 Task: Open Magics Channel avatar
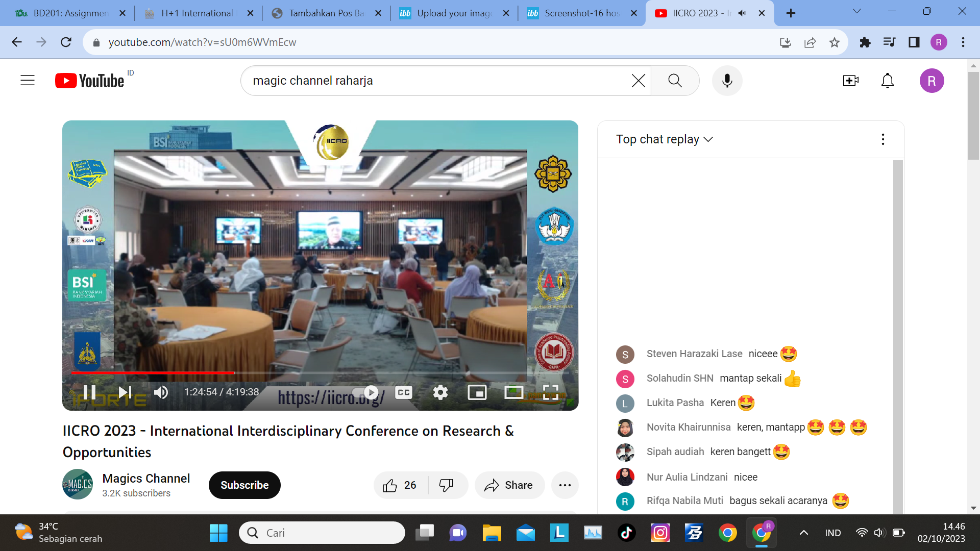[x=78, y=484]
